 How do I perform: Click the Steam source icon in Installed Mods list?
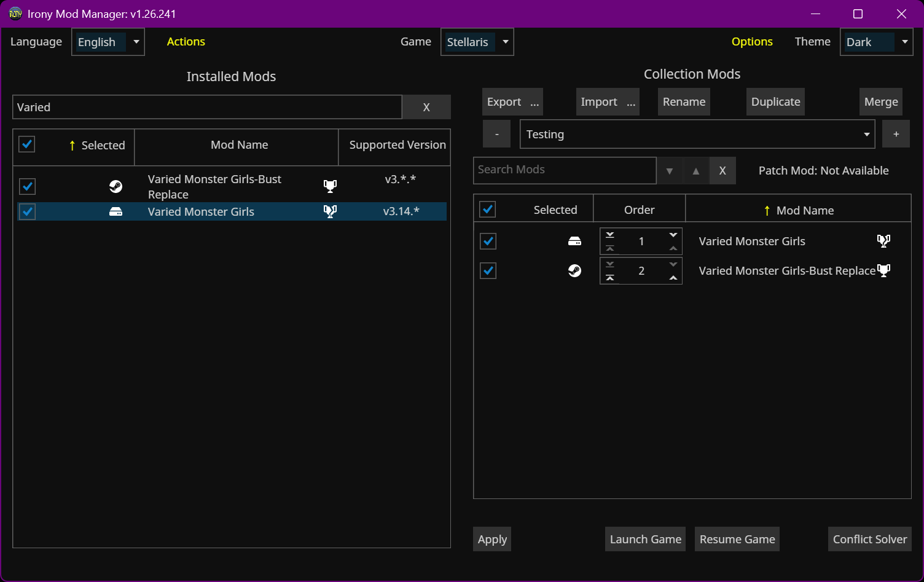pyautogui.click(x=116, y=186)
